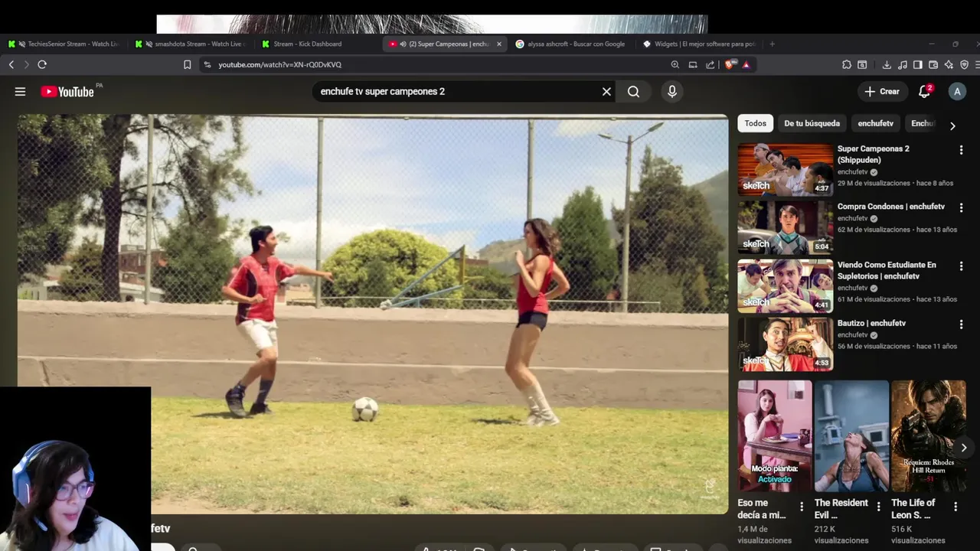
Task: Switch to smashdota Stream tab
Action: point(191,44)
